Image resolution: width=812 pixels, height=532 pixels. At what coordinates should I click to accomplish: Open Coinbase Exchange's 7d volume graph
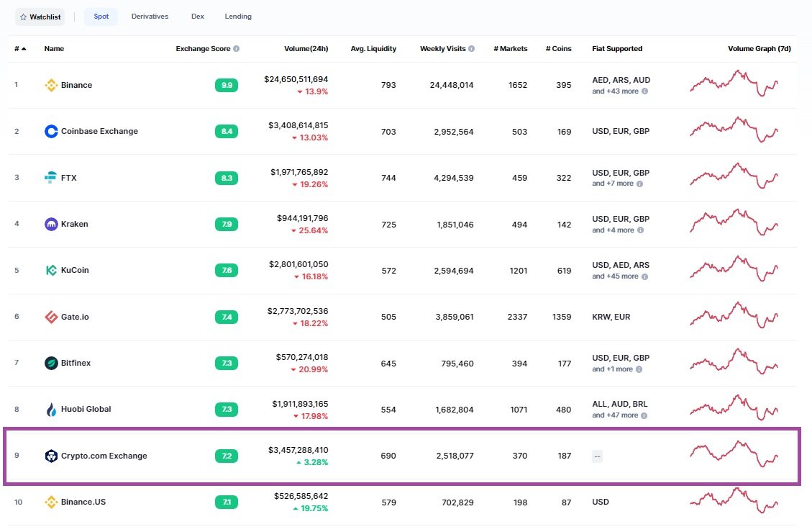[x=734, y=130]
